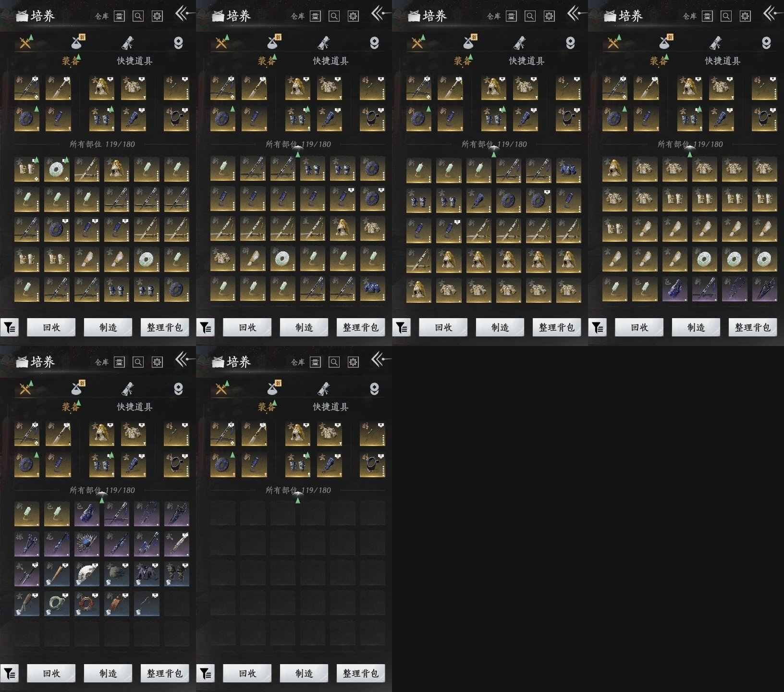784x692 pixels.
Task: Select coins category icon in top-right panel
Action: point(766,43)
